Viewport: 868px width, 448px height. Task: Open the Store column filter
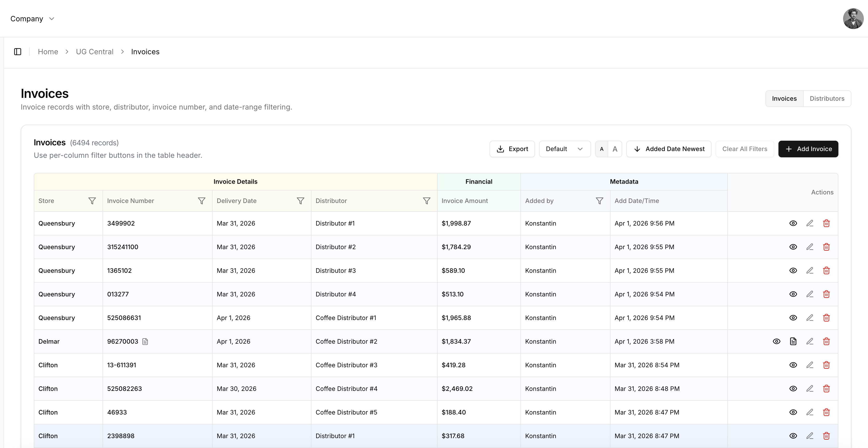pyautogui.click(x=92, y=201)
